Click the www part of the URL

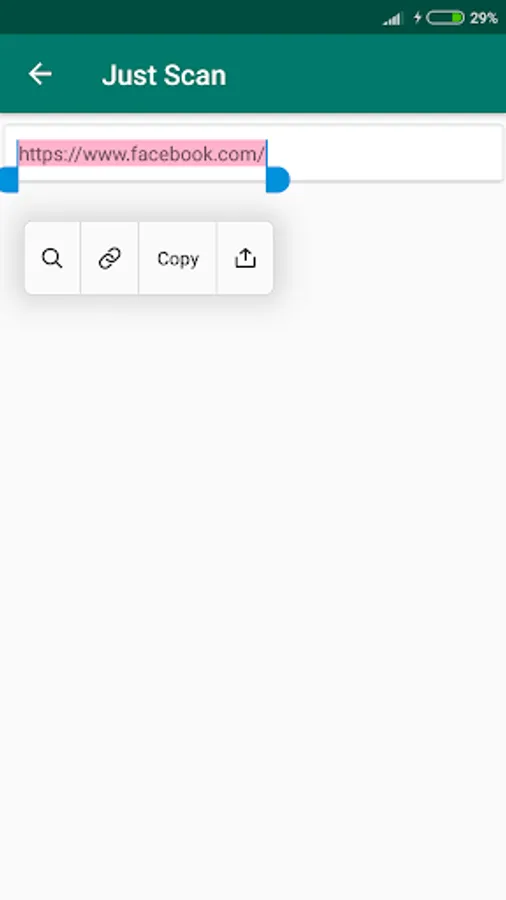tap(104, 154)
